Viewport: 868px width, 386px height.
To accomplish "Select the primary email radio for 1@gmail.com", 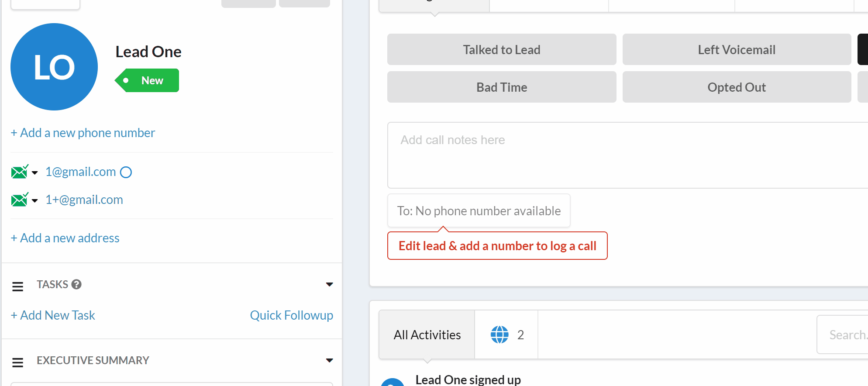I will pos(126,172).
